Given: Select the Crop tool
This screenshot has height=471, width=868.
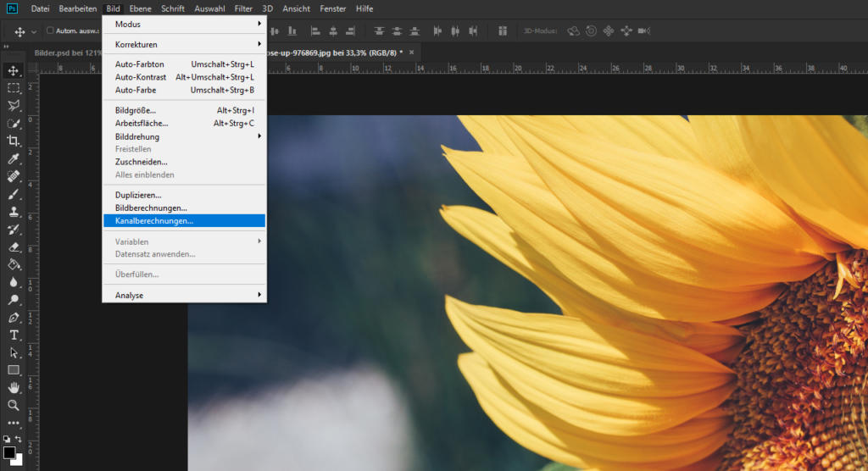Looking at the screenshot, I should click(x=14, y=141).
